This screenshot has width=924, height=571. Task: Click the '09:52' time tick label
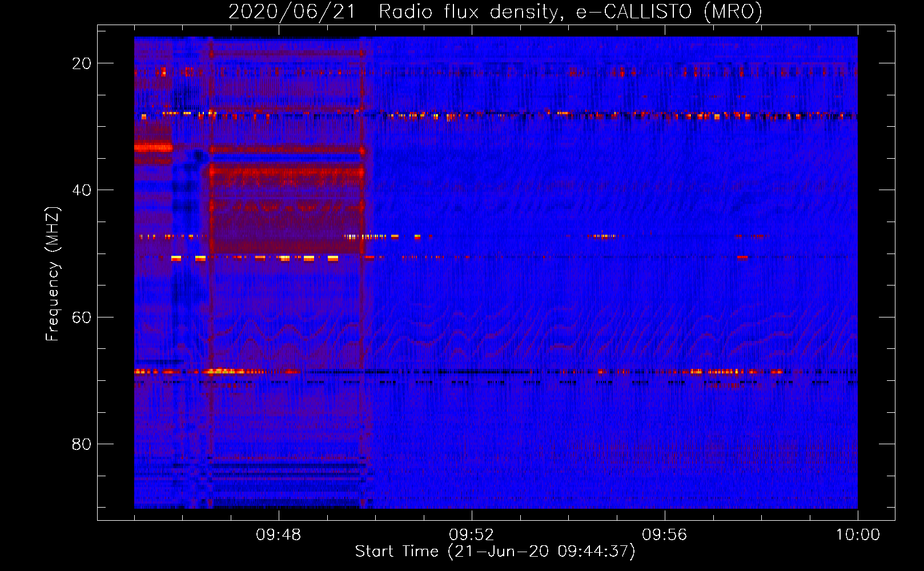(472, 535)
